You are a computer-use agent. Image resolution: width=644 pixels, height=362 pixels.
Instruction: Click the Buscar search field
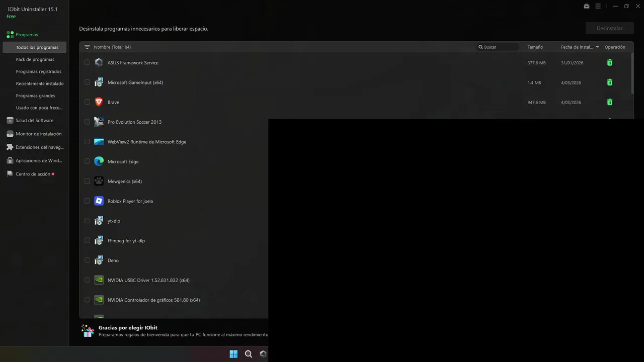498,47
